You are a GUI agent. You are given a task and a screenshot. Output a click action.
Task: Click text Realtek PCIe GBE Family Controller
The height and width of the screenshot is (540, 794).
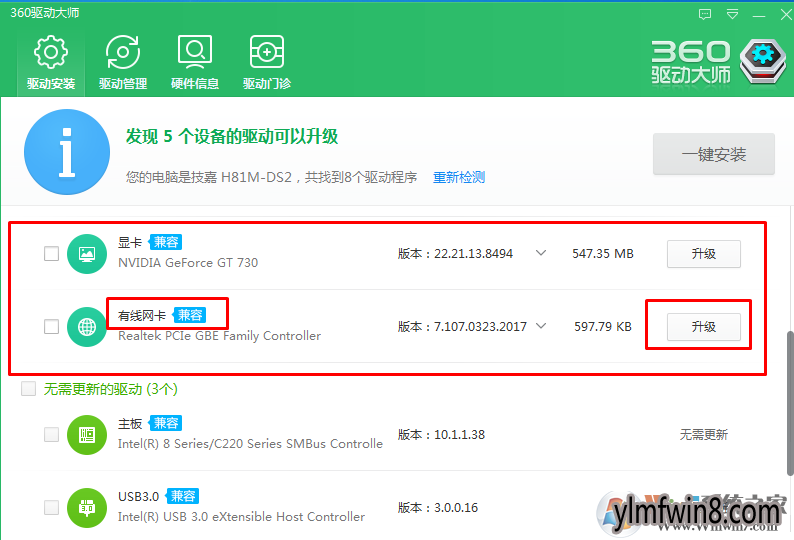219,336
